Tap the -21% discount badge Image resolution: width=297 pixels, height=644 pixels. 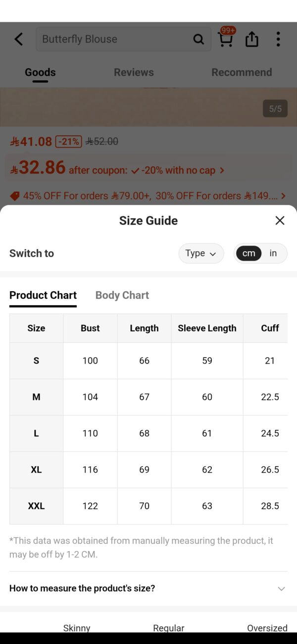pyautogui.click(x=68, y=141)
